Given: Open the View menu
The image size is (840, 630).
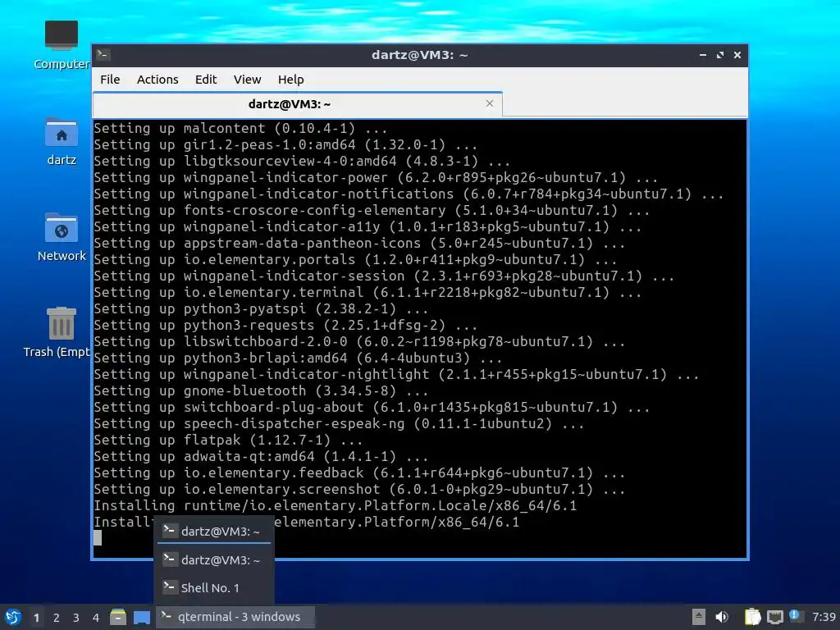Looking at the screenshot, I should [x=247, y=80].
